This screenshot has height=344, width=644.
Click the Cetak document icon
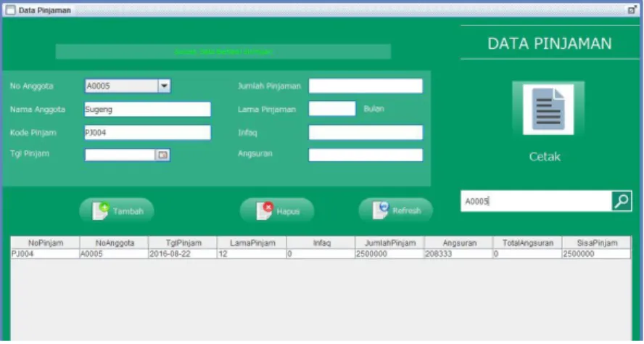tap(548, 110)
